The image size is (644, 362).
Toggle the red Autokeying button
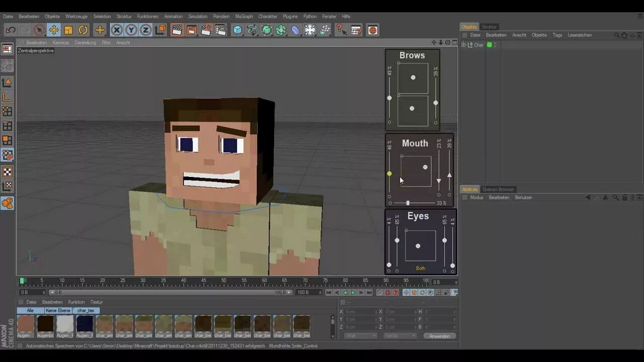(x=387, y=293)
